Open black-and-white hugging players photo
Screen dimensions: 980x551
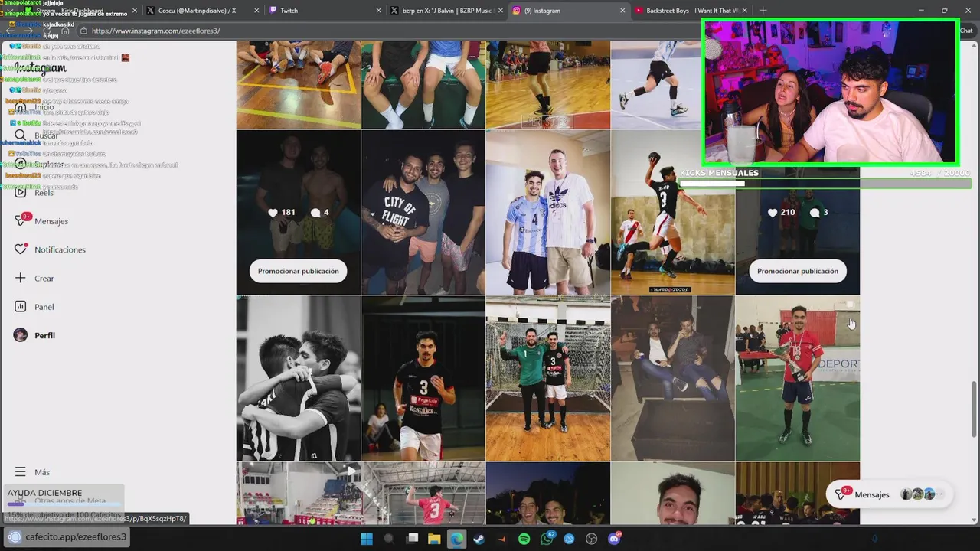point(298,379)
